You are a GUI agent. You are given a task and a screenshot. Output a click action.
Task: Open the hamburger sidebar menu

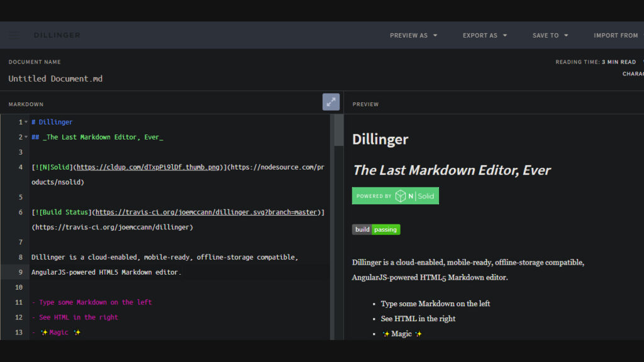(14, 35)
